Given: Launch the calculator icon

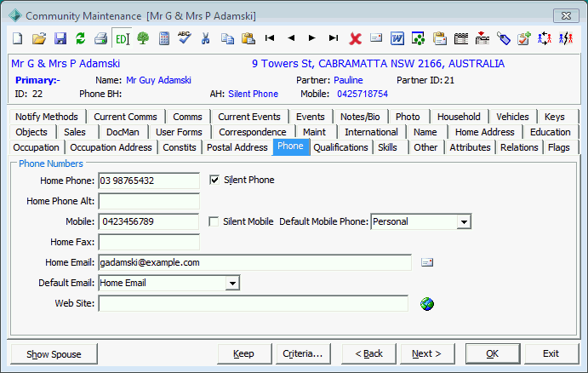Looking at the screenshot, I should (x=164, y=38).
